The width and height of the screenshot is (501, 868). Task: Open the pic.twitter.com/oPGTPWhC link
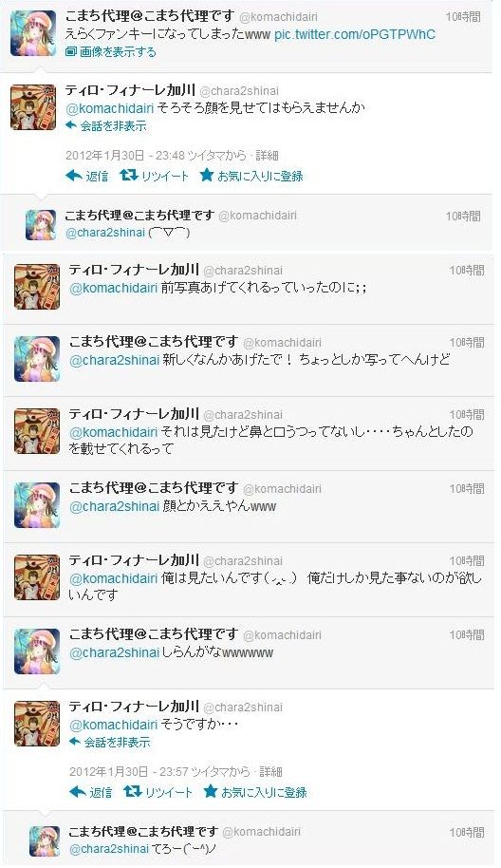tap(355, 34)
